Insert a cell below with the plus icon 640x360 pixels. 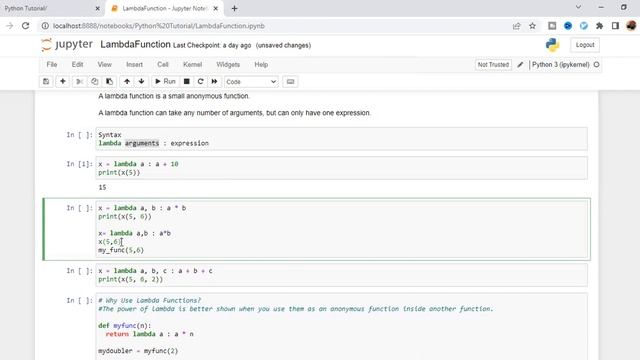62,82
